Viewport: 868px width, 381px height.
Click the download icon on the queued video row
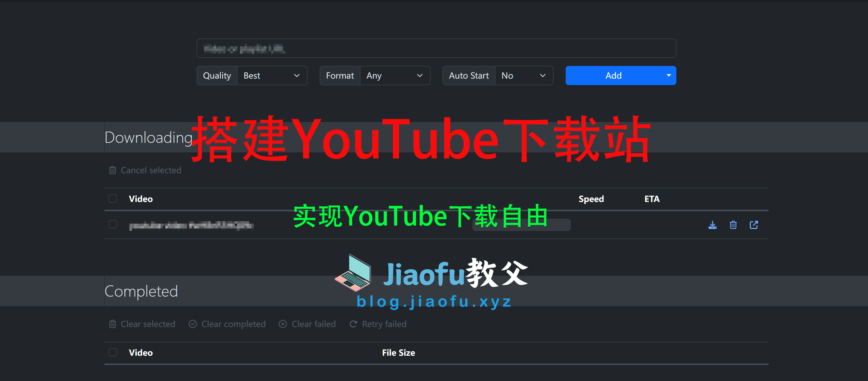(713, 225)
